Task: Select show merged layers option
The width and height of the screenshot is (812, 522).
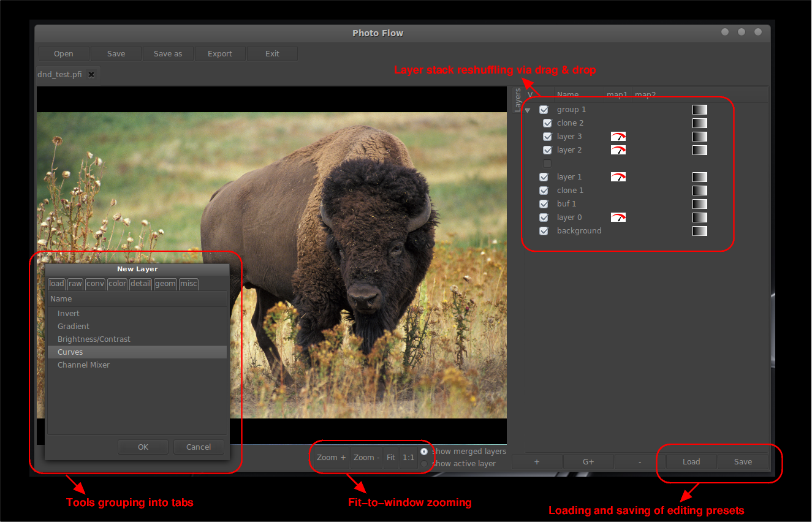Action: pos(425,452)
